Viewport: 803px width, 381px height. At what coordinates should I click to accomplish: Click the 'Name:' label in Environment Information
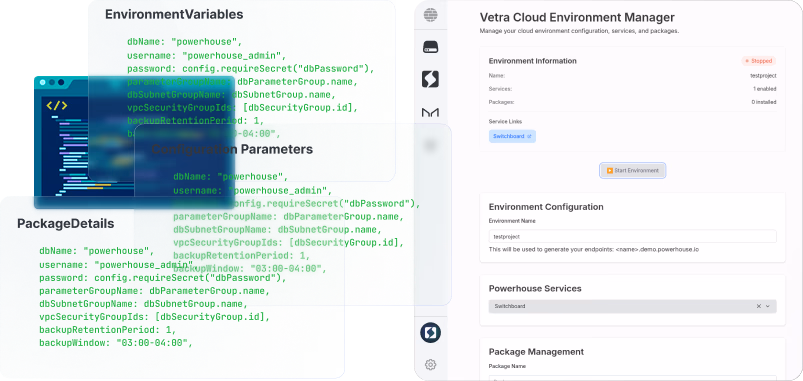coord(497,76)
